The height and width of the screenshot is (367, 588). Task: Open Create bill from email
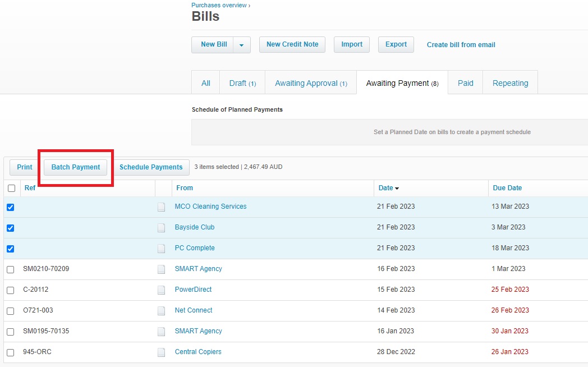pos(461,44)
